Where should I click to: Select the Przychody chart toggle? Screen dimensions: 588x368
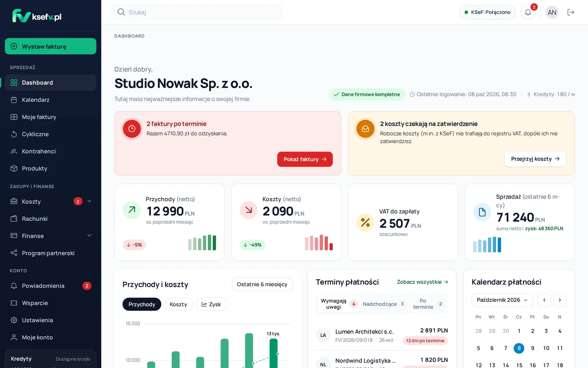[142, 304]
